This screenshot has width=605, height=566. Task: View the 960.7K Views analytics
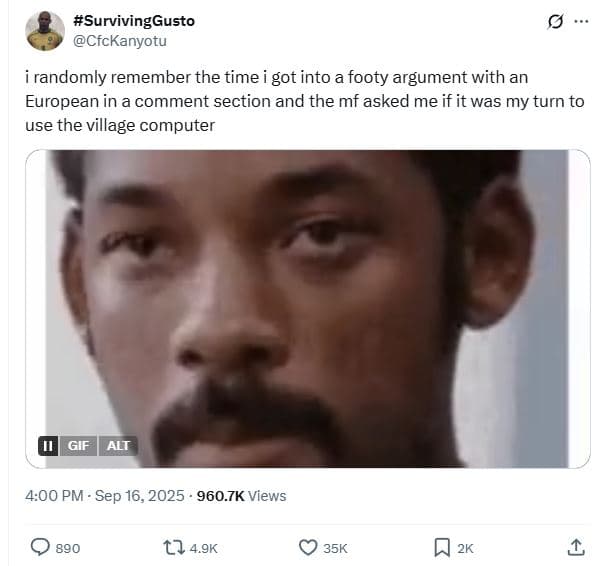pos(242,496)
